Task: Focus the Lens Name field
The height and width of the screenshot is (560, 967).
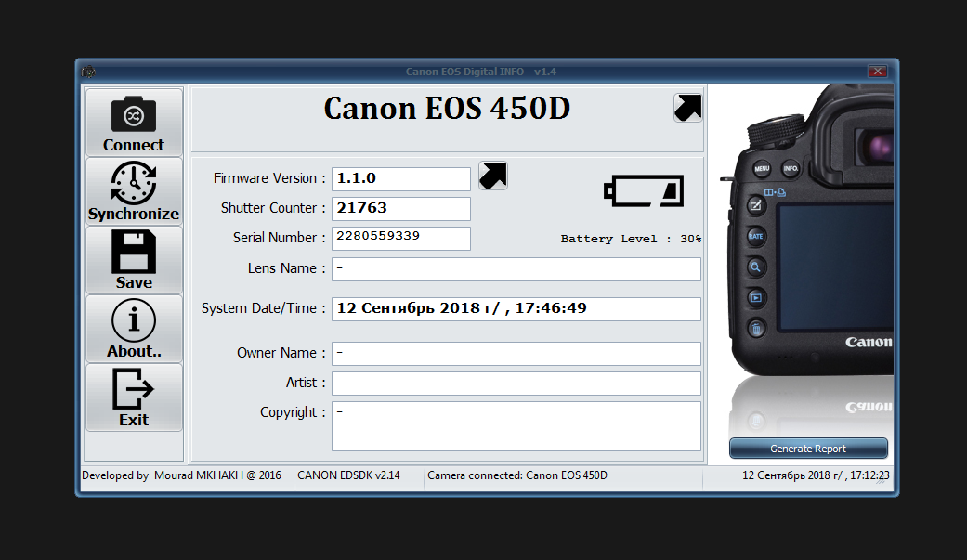Action: [x=516, y=269]
